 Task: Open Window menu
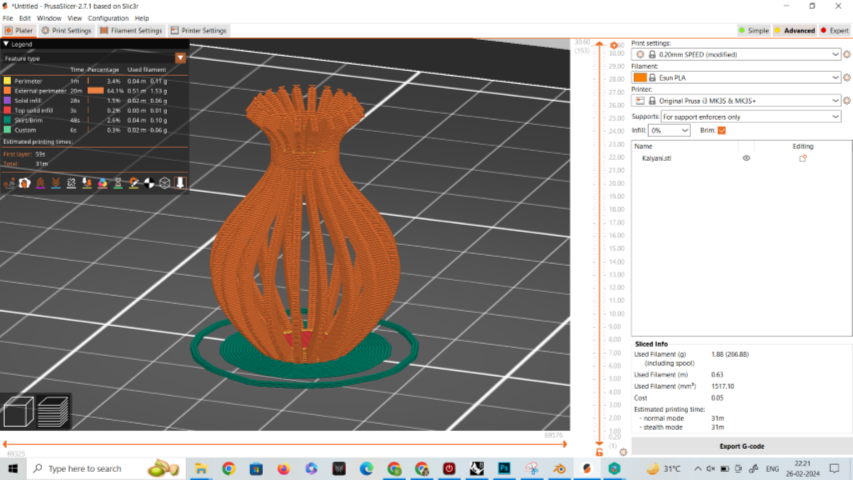click(x=49, y=18)
